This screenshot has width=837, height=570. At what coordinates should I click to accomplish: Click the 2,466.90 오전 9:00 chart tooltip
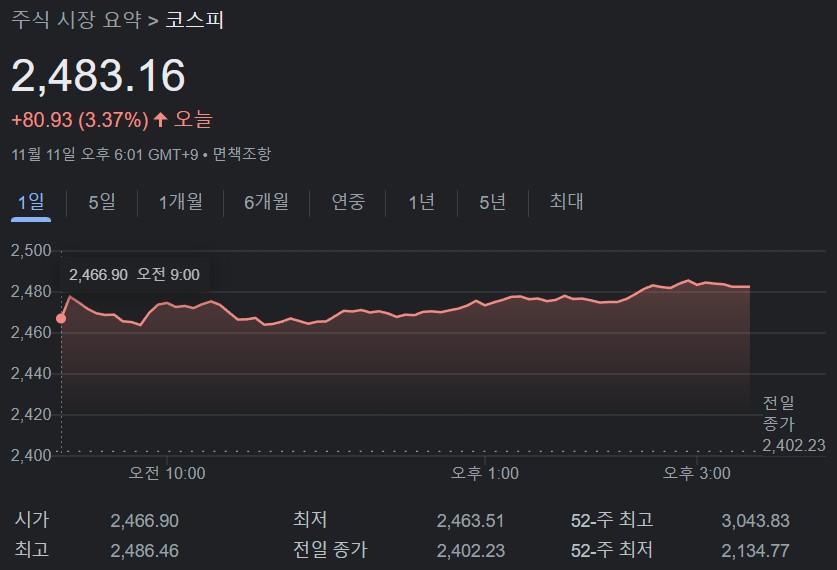click(135, 275)
